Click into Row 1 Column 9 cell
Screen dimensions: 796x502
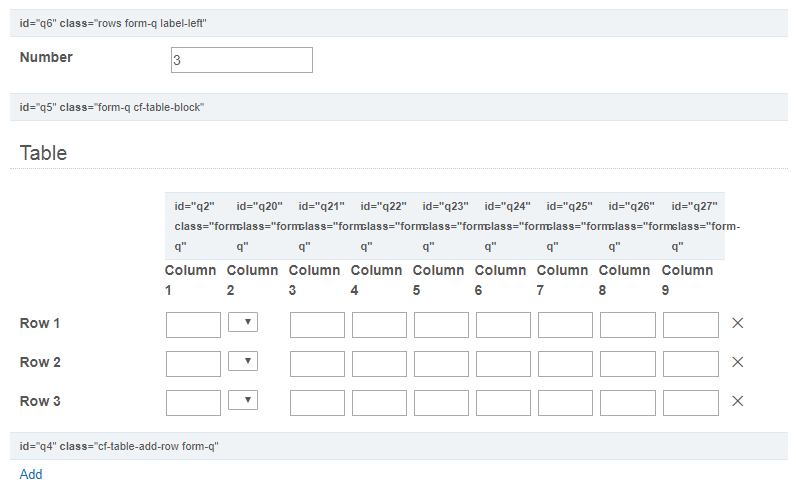pyautogui.click(x=690, y=324)
